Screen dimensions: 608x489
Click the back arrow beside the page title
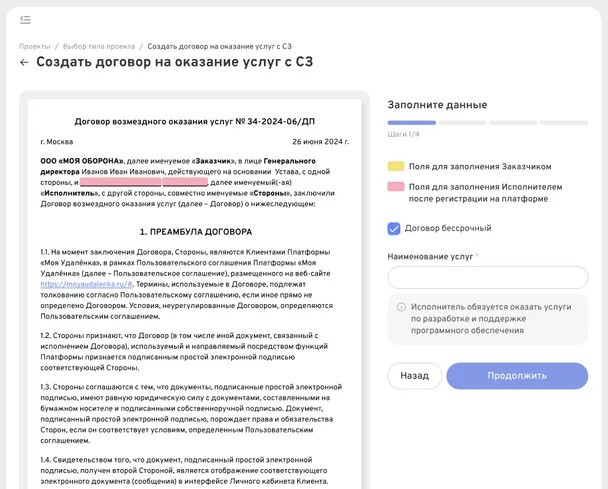tap(24, 62)
